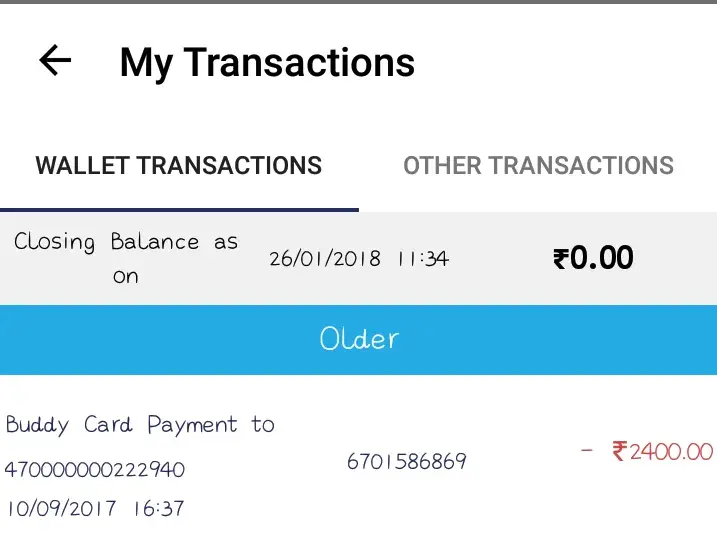Switch to the Other Transactions tab
The image size is (717, 537).
click(538, 165)
